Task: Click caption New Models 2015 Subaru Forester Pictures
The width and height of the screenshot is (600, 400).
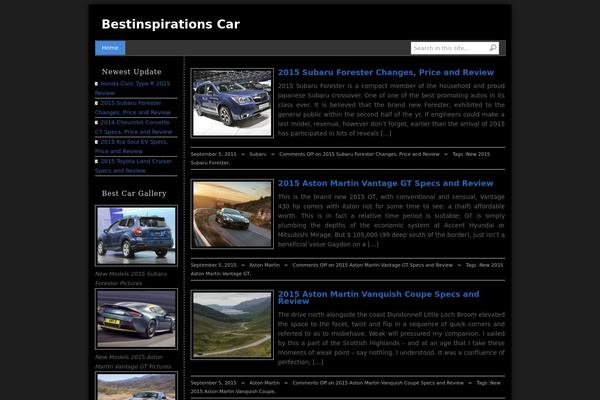Action: click(131, 279)
